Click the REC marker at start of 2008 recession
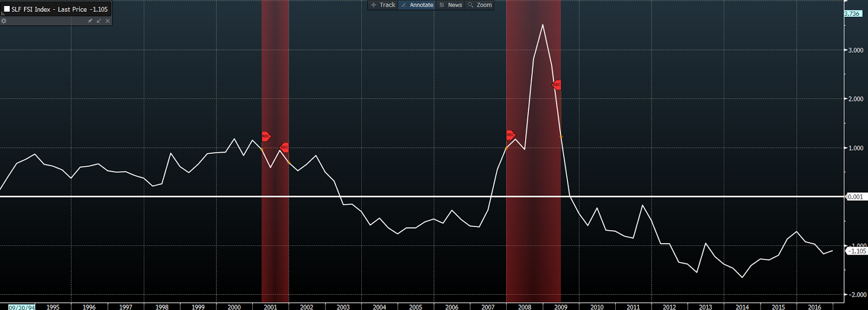The height and width of the screenshot is (310, 868). [x=510, y=135]
